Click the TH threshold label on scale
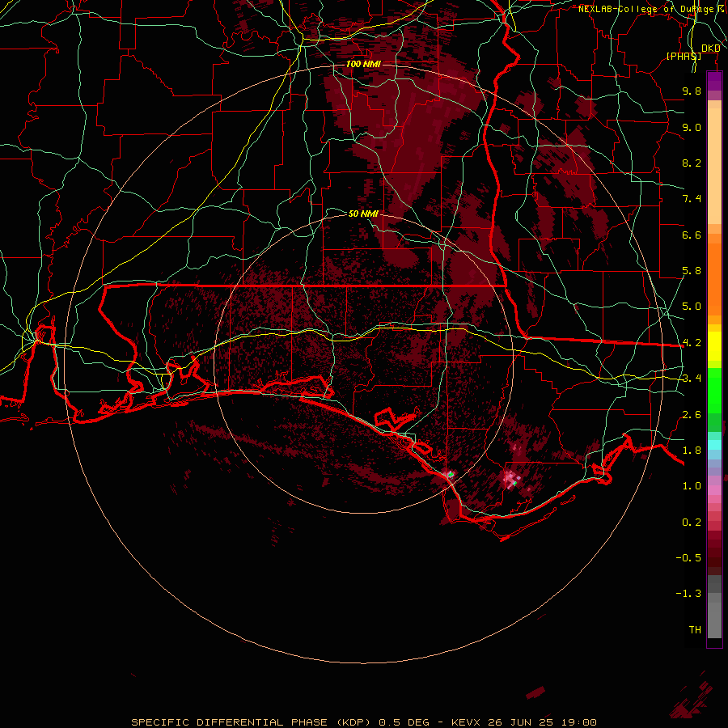 (x=695, y=630)
